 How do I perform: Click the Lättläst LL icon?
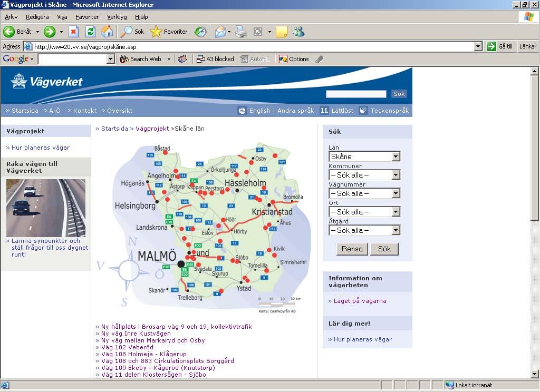[x=324, y=111]
